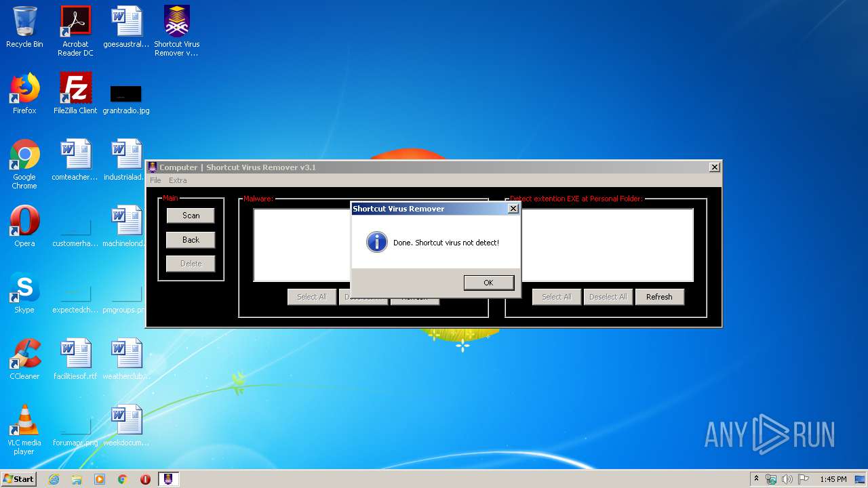
Task: Select the facilitiesof.rtf document
Action: pos(75,359)
